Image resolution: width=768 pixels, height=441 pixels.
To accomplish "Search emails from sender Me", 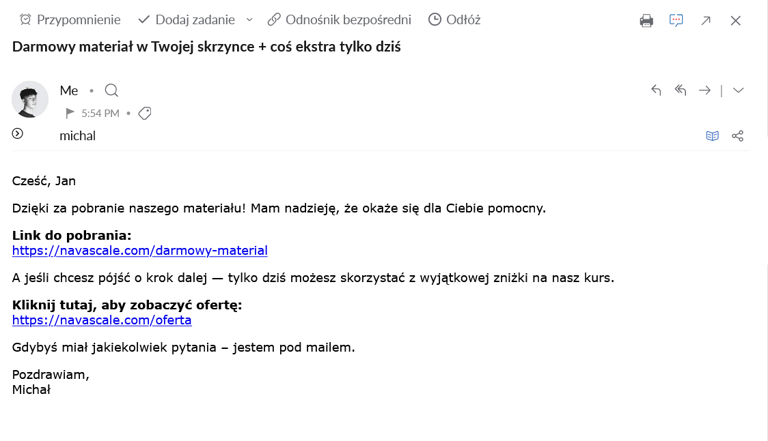I will pyautogui.click(x=112, y=91).
